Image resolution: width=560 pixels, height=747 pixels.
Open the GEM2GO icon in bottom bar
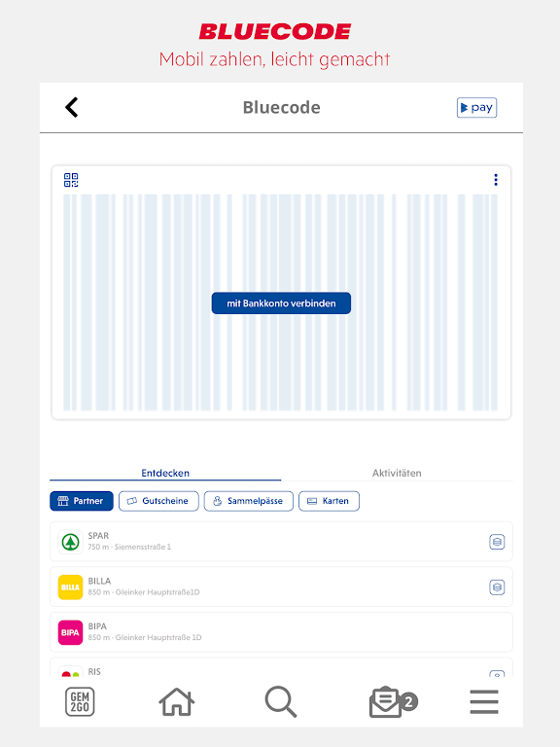tap(80, 701)
